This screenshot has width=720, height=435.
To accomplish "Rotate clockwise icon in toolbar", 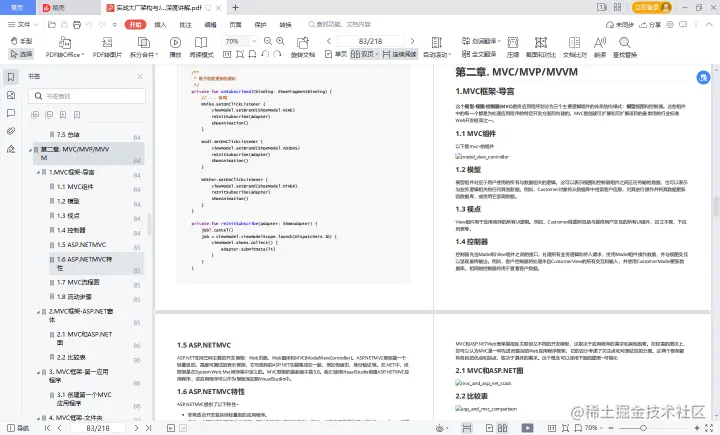I will (277, 54).
